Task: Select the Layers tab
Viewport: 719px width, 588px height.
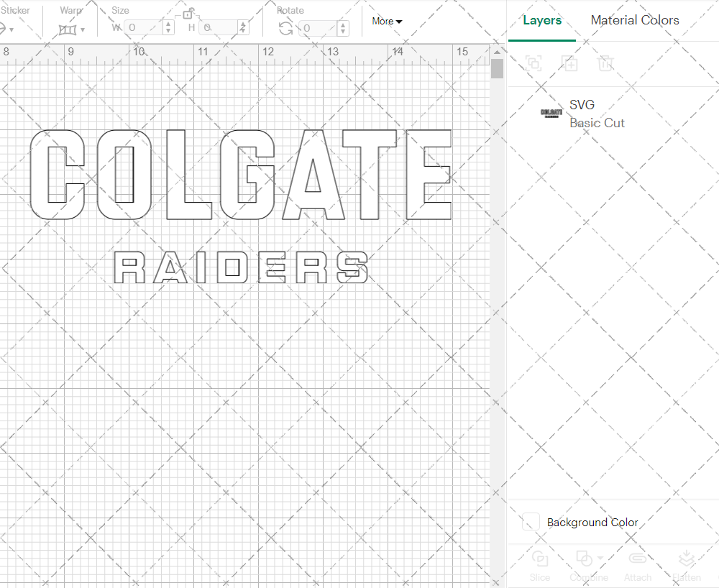Action: click(542, 20)
